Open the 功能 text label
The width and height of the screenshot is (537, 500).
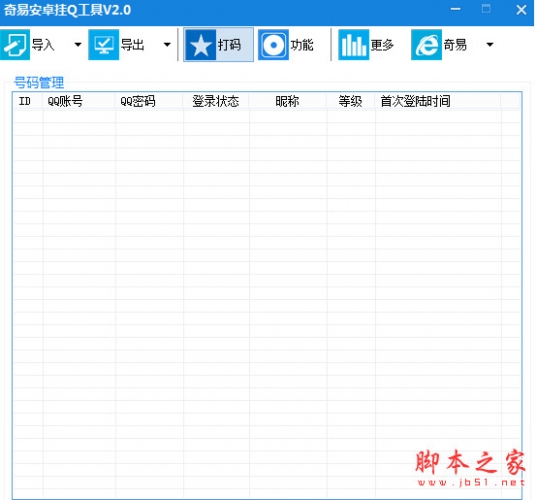[x=302, y=45]
